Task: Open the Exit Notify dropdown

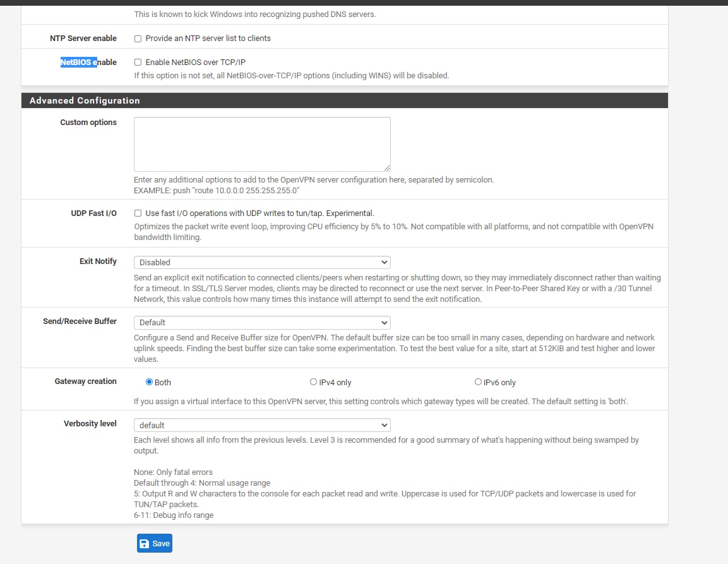Action: pos(262,263)
